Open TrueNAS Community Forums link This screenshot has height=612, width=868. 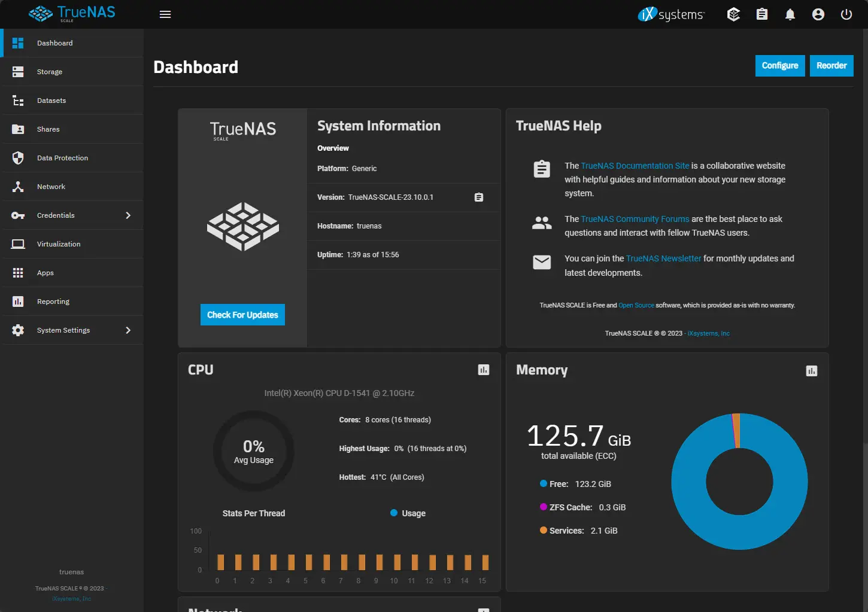pos(635,219)
